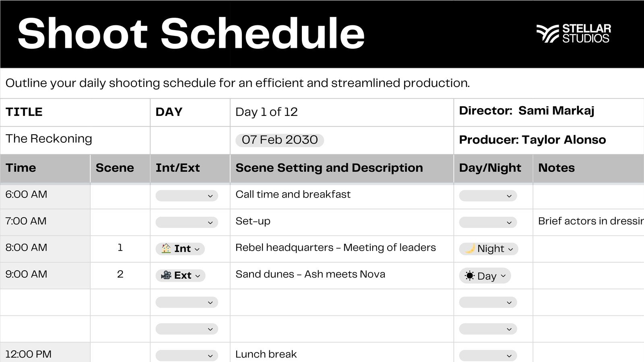Viewport: 644px width, 362px height.
Task: Click the Scene Setting and Description header
Action: [329, 168]
